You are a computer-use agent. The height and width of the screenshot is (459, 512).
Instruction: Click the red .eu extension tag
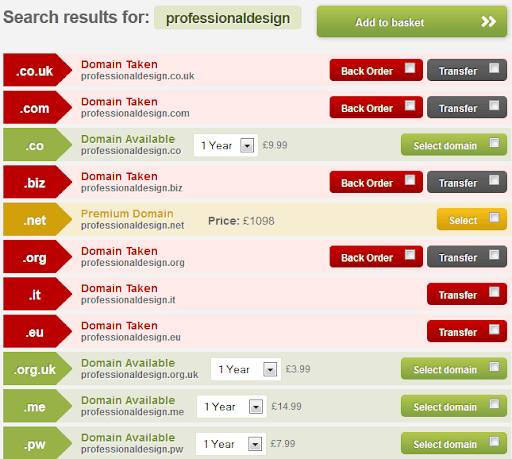click(x=37, y=331)
